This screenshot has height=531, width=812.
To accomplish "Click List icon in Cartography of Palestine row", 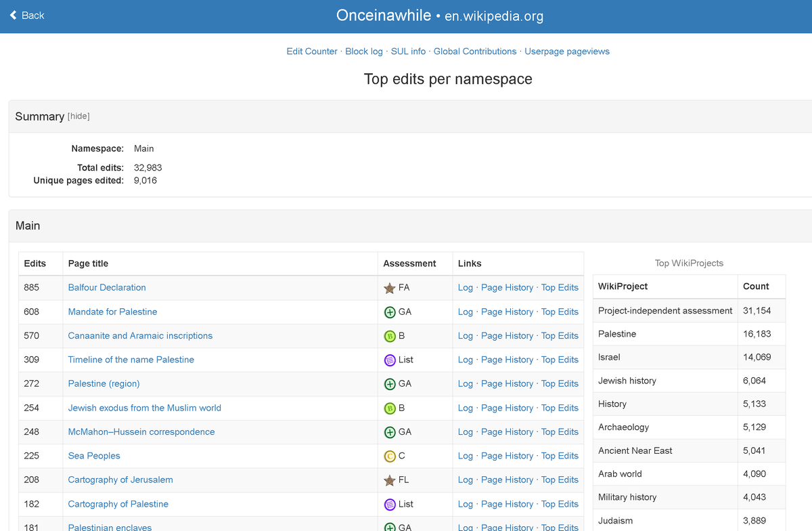I will point(390,505).
